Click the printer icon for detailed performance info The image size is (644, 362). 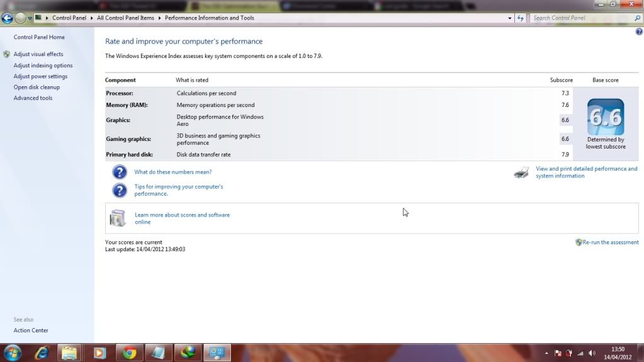(x=521, y=173)
